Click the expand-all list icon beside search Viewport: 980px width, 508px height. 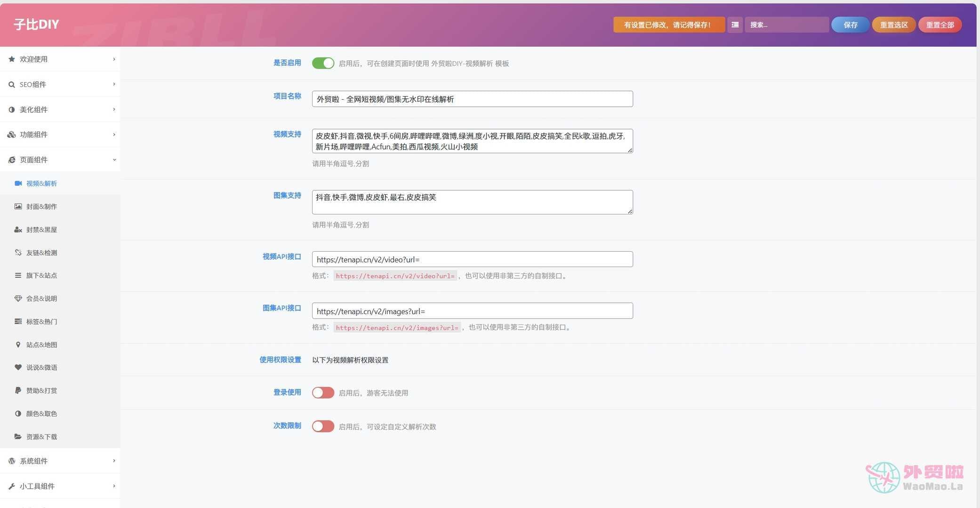[735, 25]
